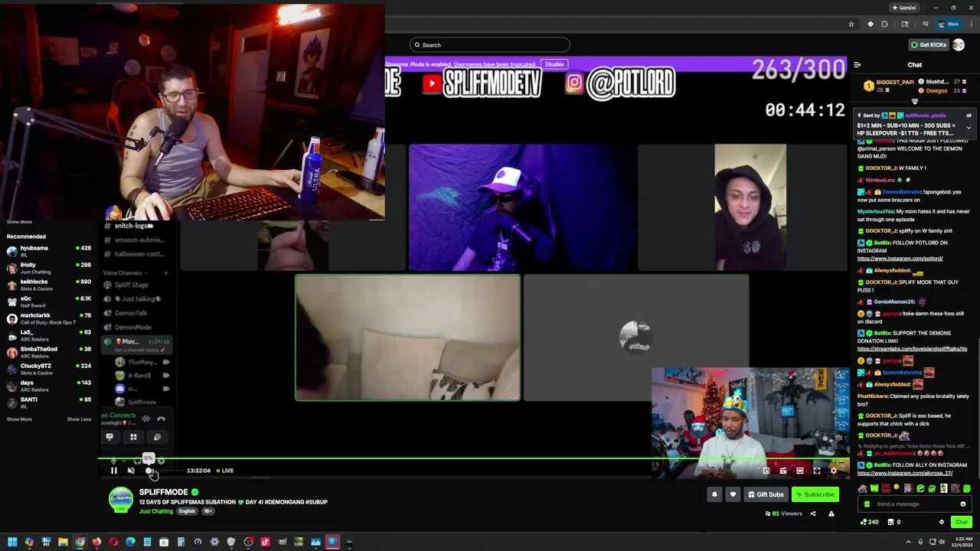Click the green Subscribe button
Image resolution: width=980 pixels, height=551 pixels.
pos(814,494)
